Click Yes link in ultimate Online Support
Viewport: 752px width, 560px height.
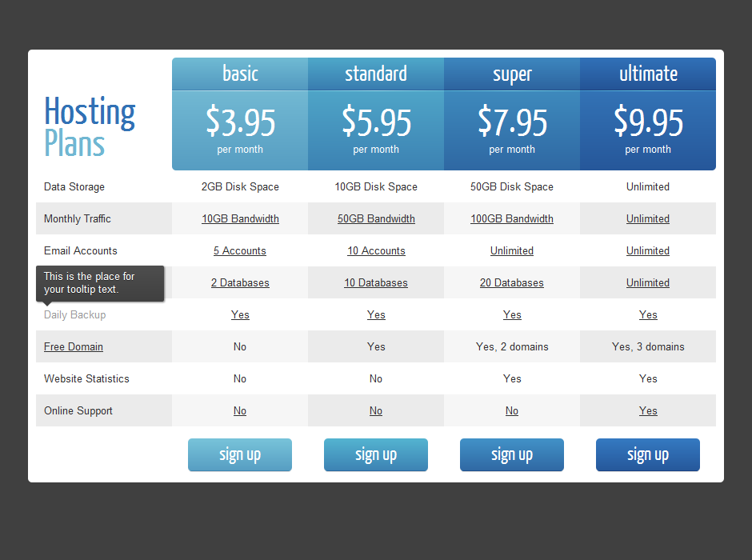(648, 411)
